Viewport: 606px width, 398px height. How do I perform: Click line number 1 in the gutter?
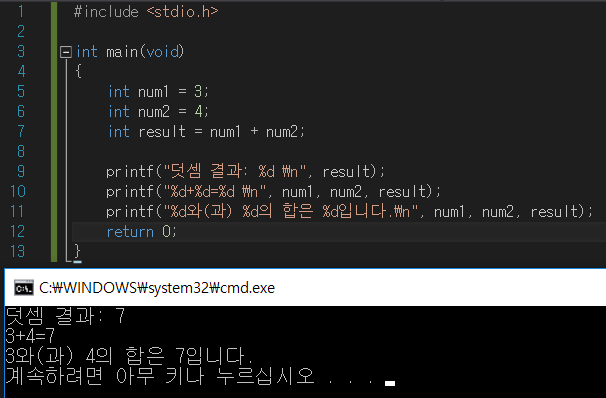click(21, 12)
